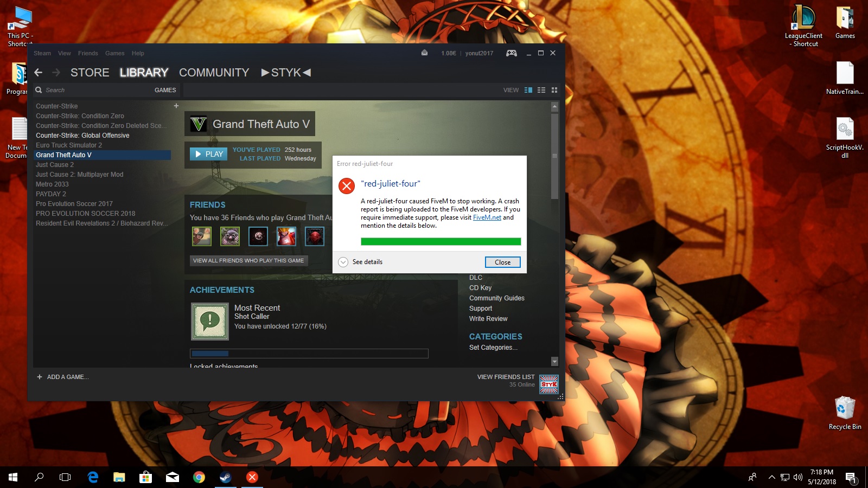Open the GAMES filter dropdown
868x488 pixels.
coord(165,90)
